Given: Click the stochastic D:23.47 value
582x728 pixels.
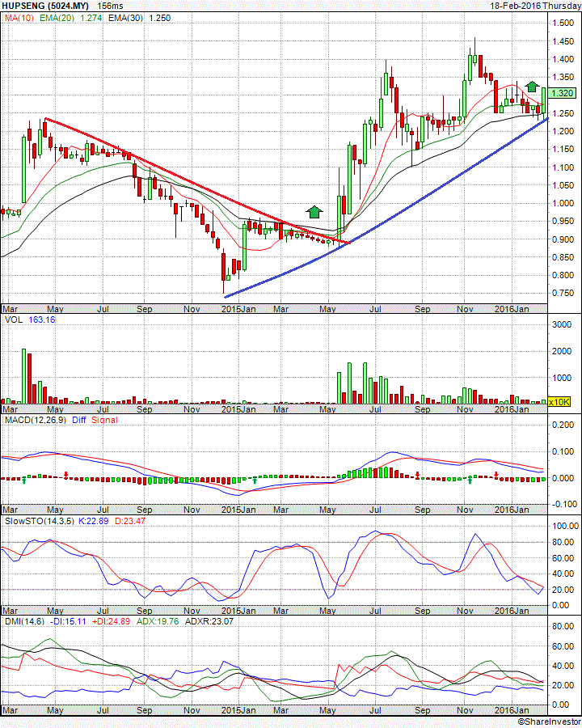Looking at the screenshot, I should tap(130, 521).
